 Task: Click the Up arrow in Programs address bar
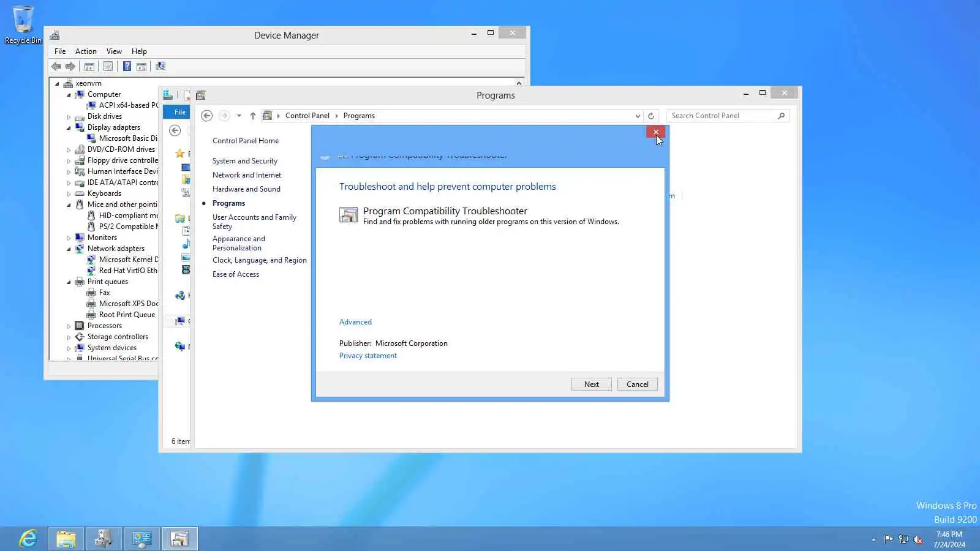click(253, 116)
